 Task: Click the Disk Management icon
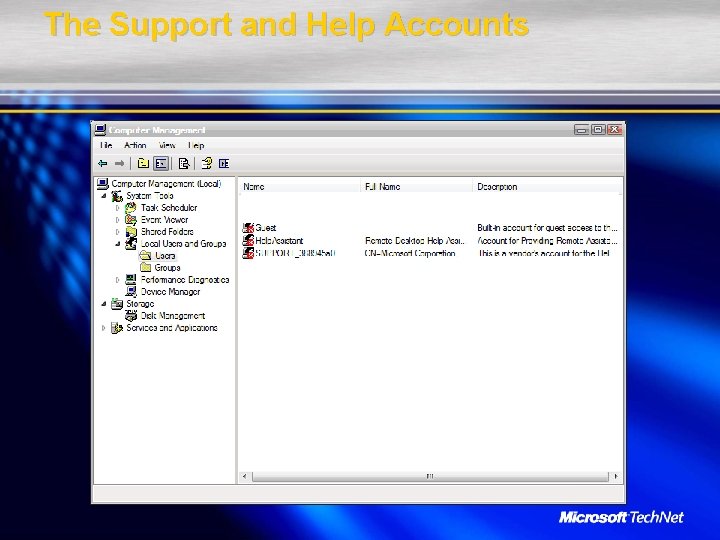click(131, 315)
